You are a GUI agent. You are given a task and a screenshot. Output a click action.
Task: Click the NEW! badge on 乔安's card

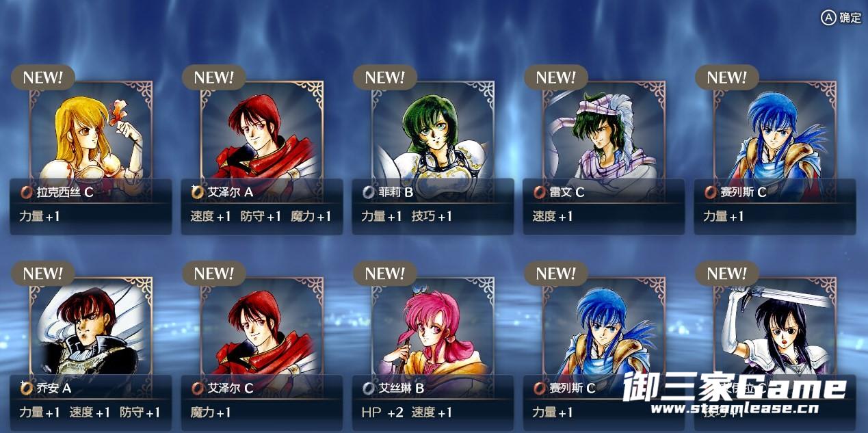tap(43, 273)
